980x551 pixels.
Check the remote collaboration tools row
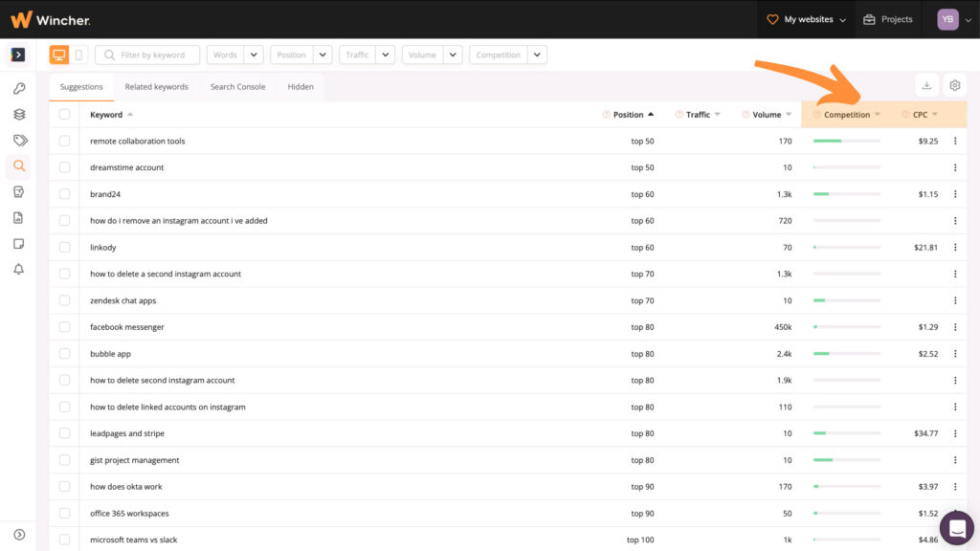[64, 142]
